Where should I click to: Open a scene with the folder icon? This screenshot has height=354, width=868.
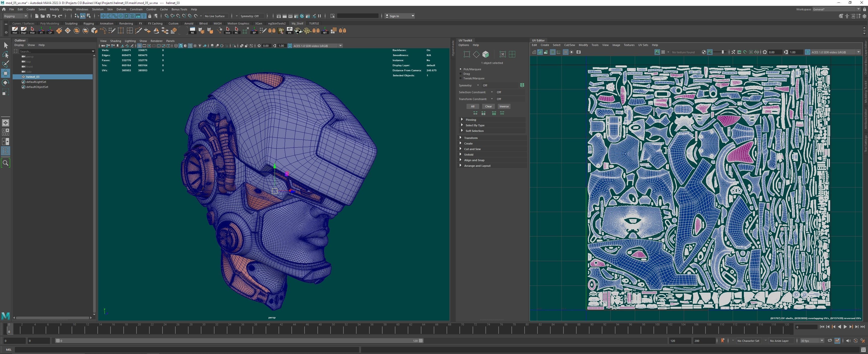(42, 16)
